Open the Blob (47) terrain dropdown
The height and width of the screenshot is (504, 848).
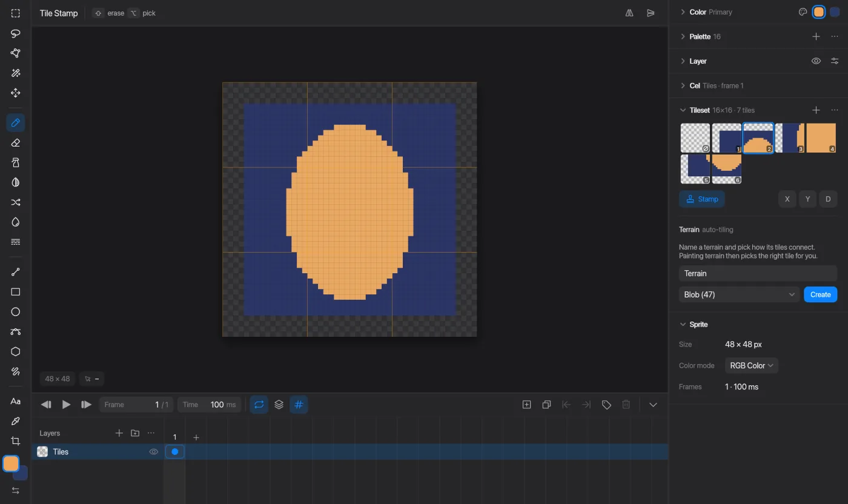click(x=740, y=294)
